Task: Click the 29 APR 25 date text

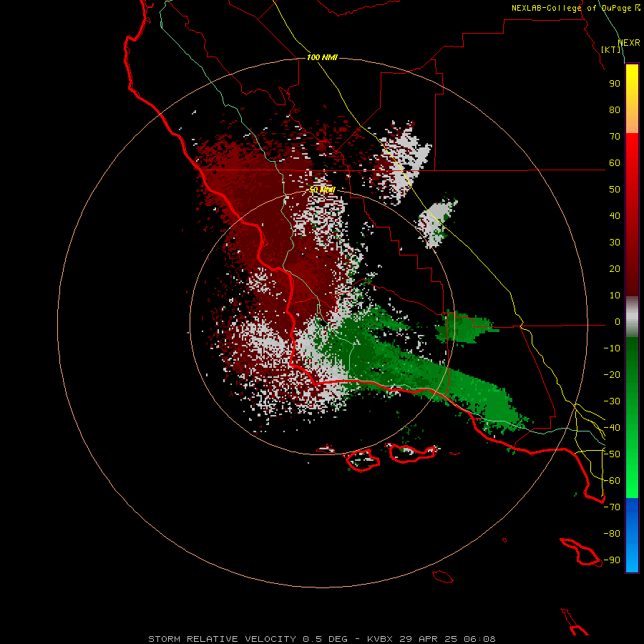Action: [x=429, y=639]
